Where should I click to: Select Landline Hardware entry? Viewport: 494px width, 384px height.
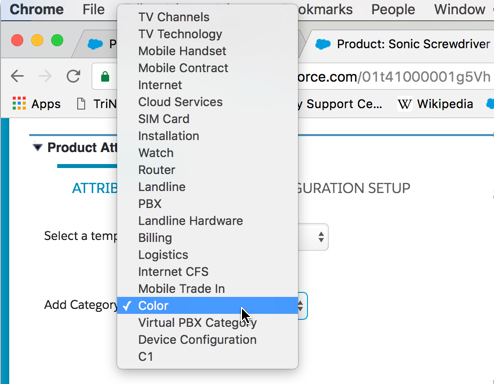coord(207,221)
